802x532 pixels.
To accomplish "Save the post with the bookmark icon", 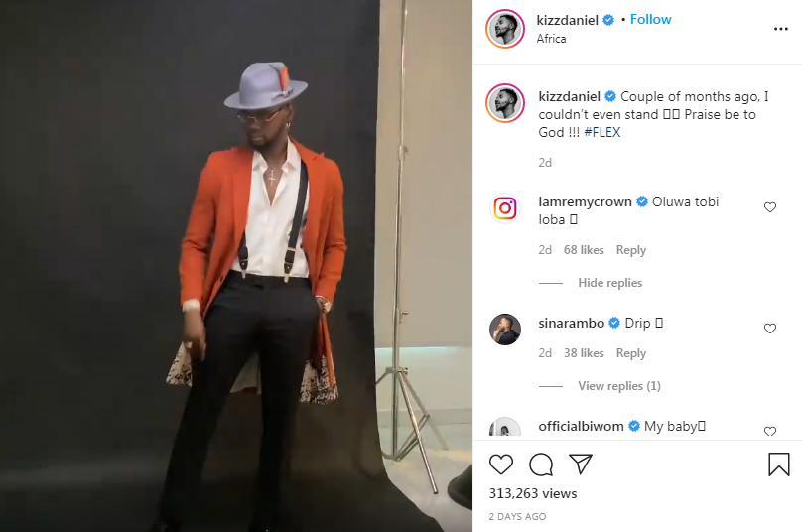I will click(779, 465).
